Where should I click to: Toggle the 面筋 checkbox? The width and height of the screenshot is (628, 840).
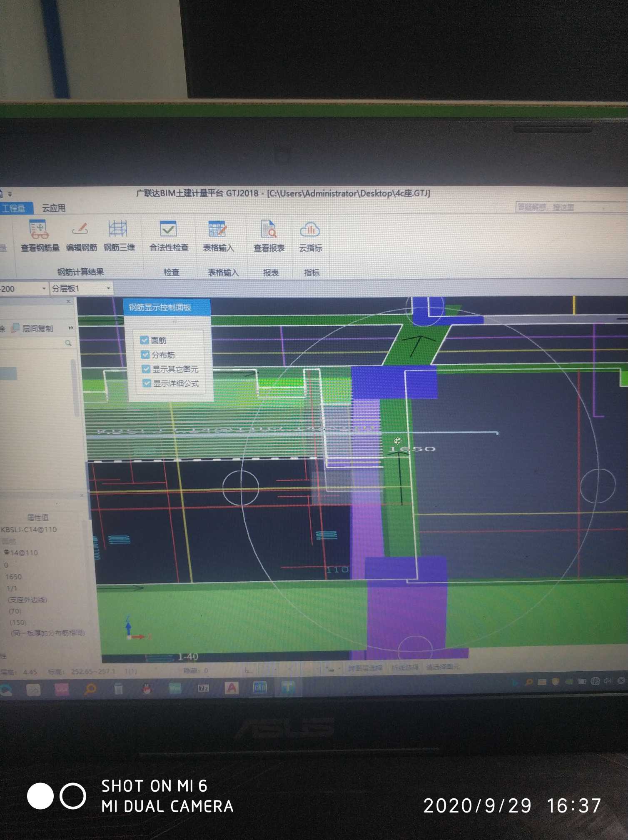click(145, 340)
